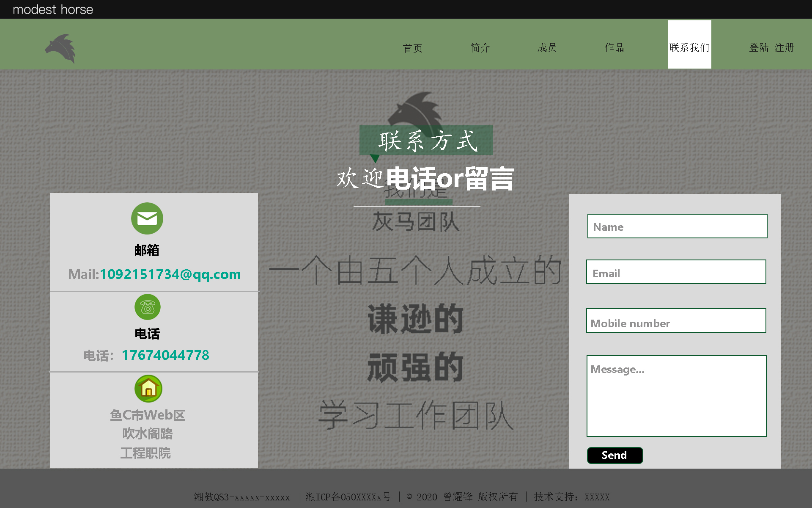Focus the Email input field
This screenshot has height=508, width=812.
click(x=676, y=272)
